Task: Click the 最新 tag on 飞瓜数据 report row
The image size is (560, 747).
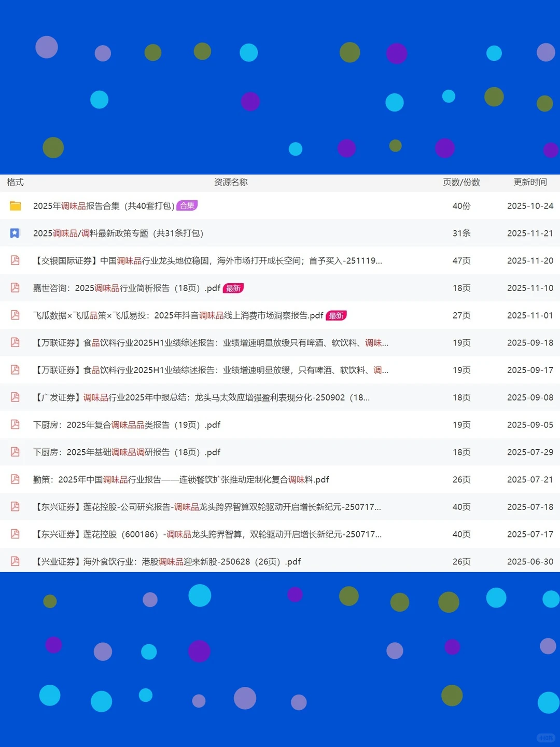Action: coord(337,315)
